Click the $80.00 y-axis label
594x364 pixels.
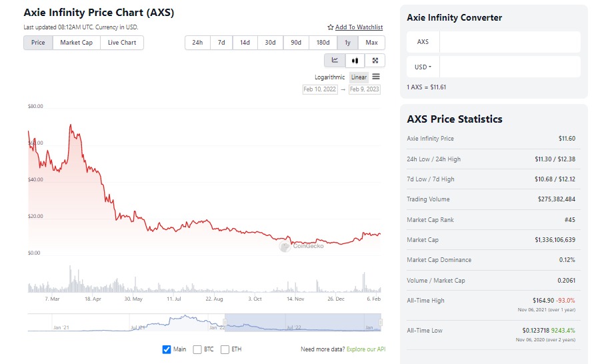click(x=35, y=106)
